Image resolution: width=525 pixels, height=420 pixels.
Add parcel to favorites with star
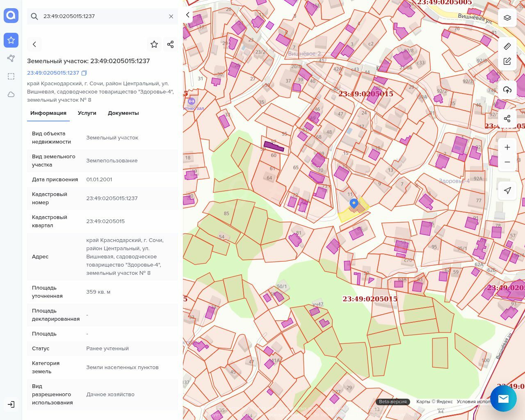pyautogui.click(x=154, y=44)
